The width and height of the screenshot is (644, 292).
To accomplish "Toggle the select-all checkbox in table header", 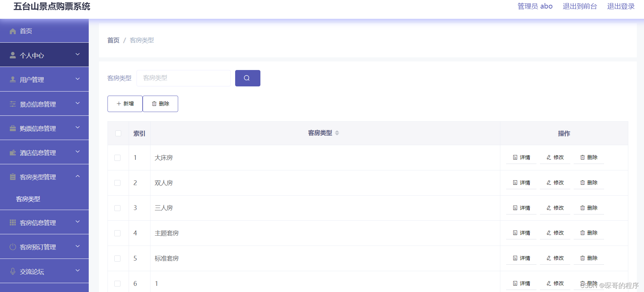I will pyautogui.click(x=118, y=133).
